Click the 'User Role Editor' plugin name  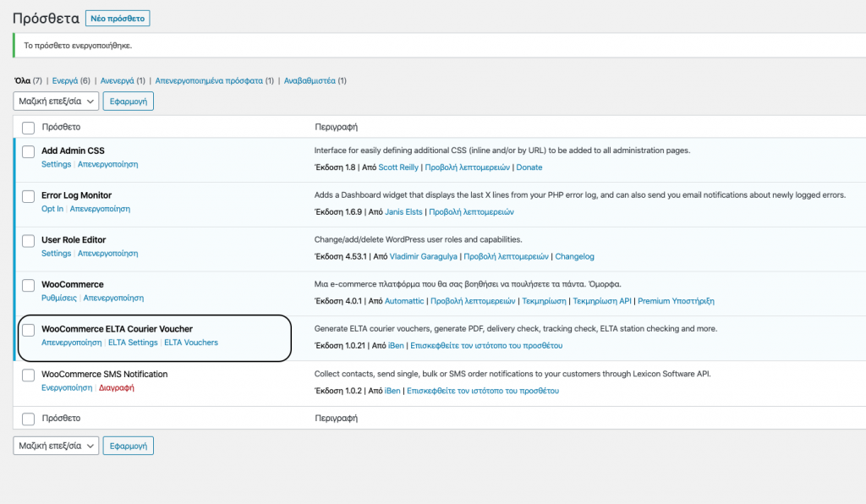pyautogui.click(x=74, y=240)
